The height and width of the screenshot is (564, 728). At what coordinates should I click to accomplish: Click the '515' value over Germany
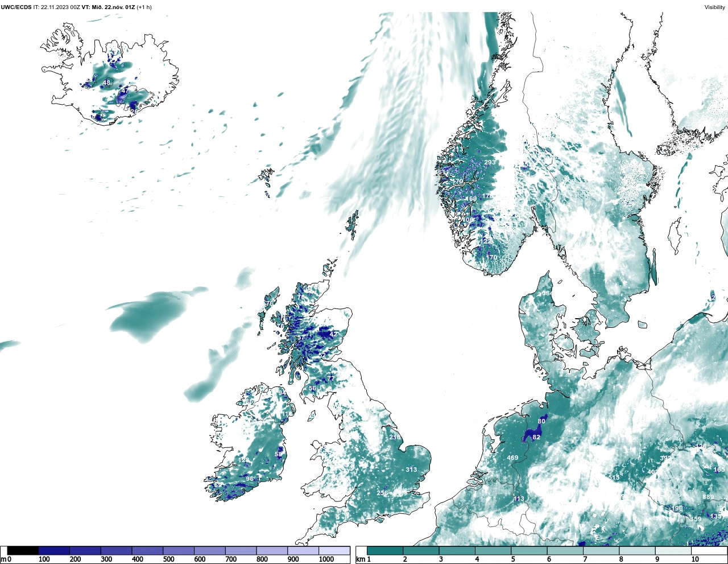click(614, 478)
